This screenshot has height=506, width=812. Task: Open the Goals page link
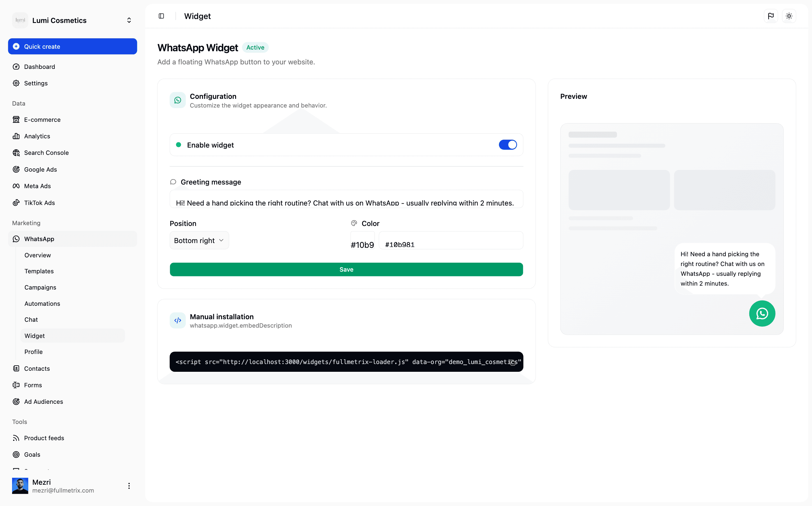click(73, 454)
